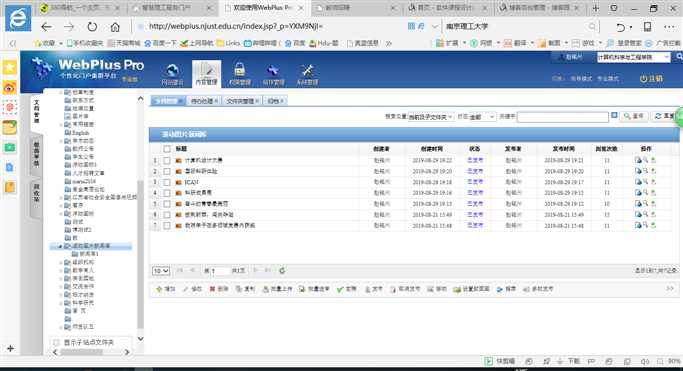Screen dimensions: 683x371
Task: Toggle the select-all checkbox in table header
Action: pos(167,149)
